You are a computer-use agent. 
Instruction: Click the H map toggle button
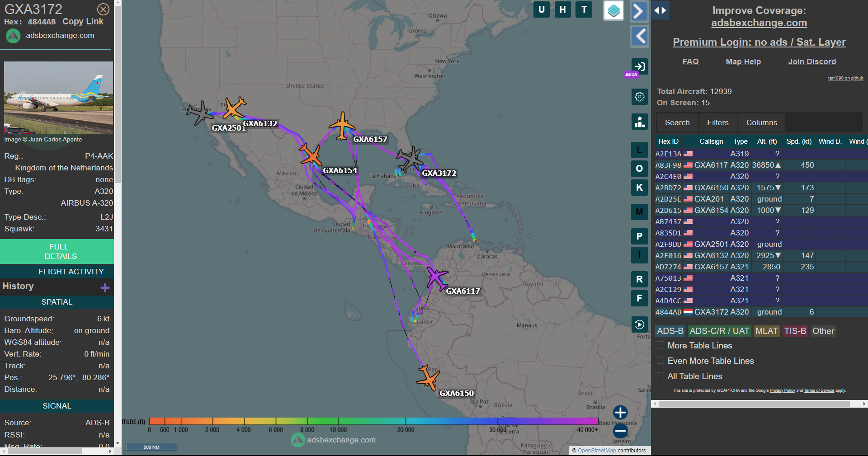pyautogui.click(x=562, y=9)
